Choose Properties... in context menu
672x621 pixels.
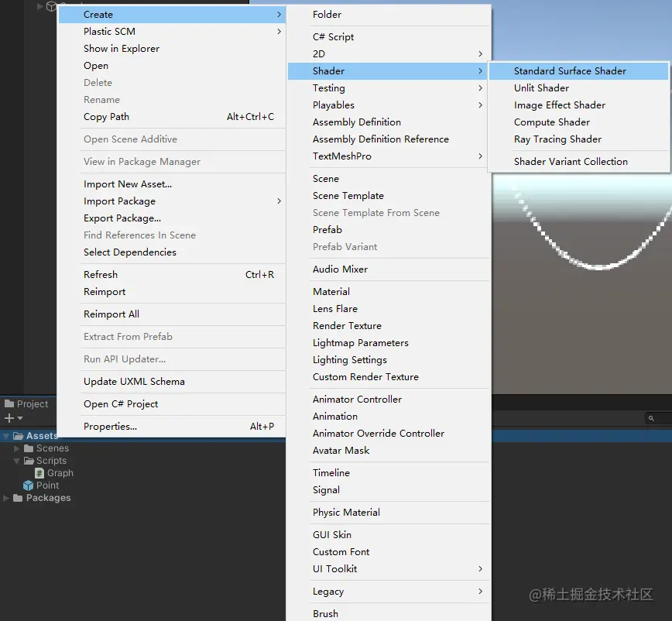tap(172, 427)
